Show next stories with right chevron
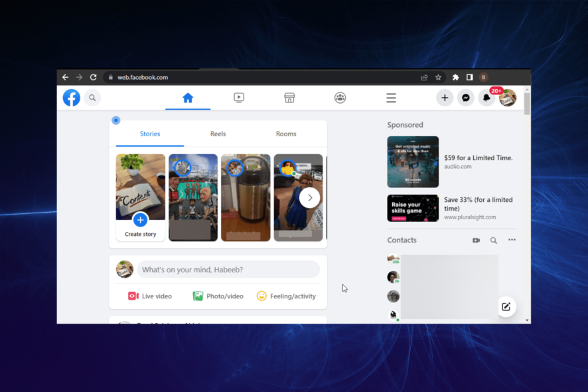 coord(310,198)
